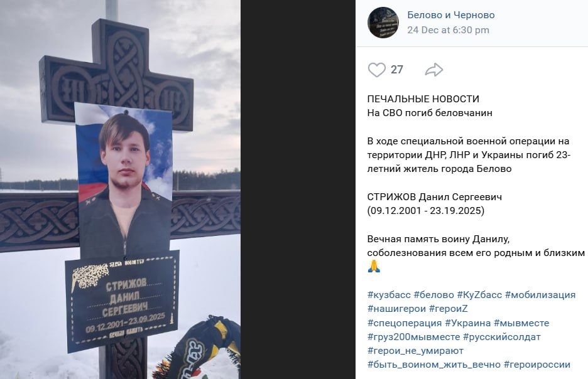Open the Белово и Черново avatar
Image resolution: width=588 pixels, height=379 pixels.
coord(383,23)
